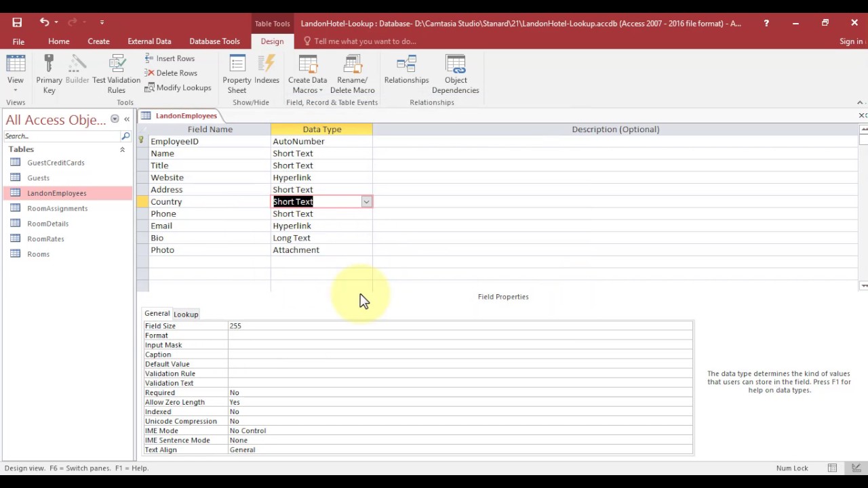Screen dimensions: 868x488
Task: Open the RoomAssignments table
Action: tap(57, 208)
